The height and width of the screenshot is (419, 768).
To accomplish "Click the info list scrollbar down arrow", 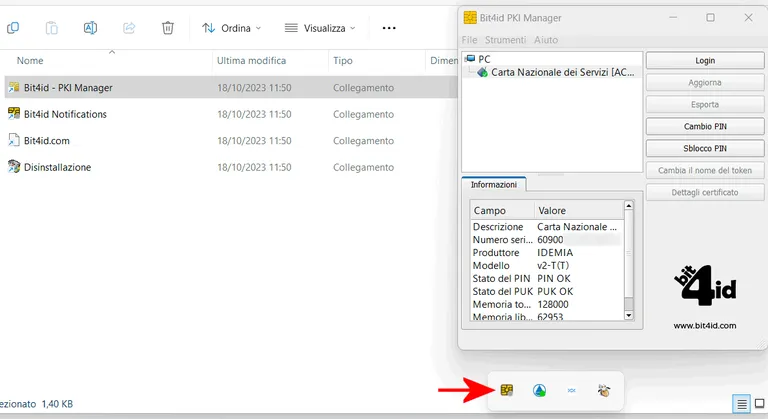I will click(629, 316).
